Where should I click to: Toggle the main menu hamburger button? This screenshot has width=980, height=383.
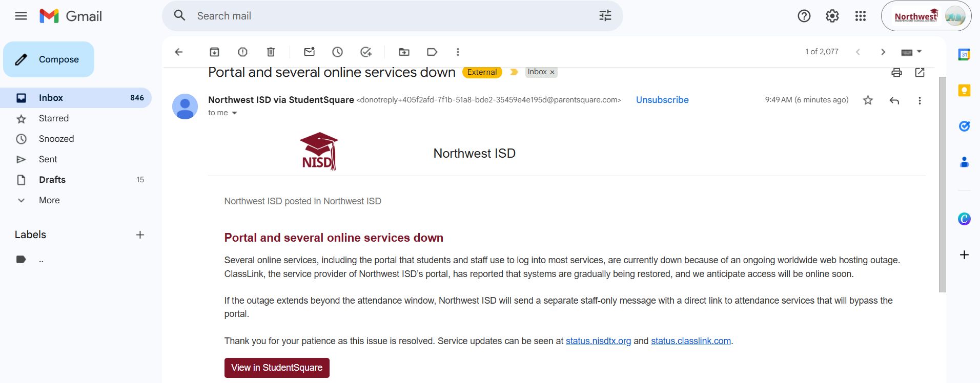coord(21,16)
